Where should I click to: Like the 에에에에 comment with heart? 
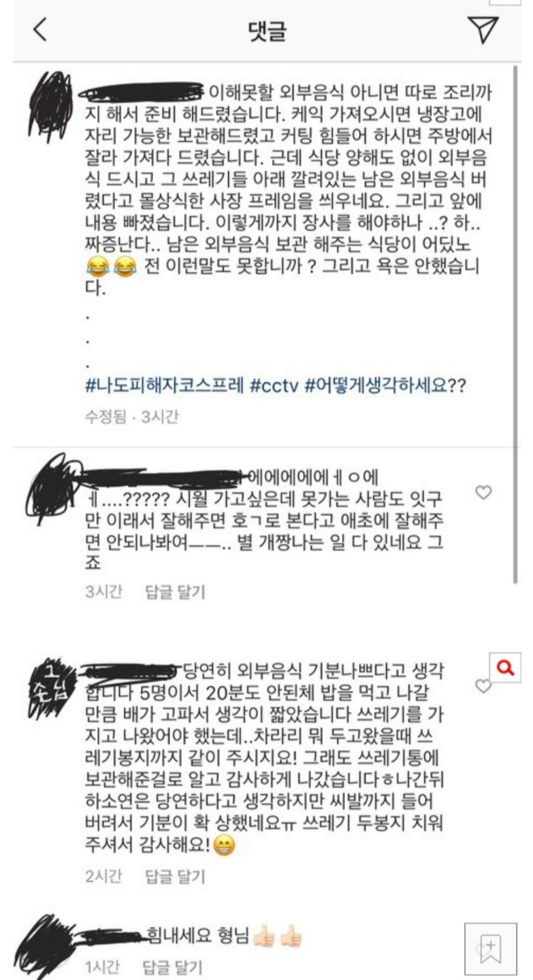483,492
